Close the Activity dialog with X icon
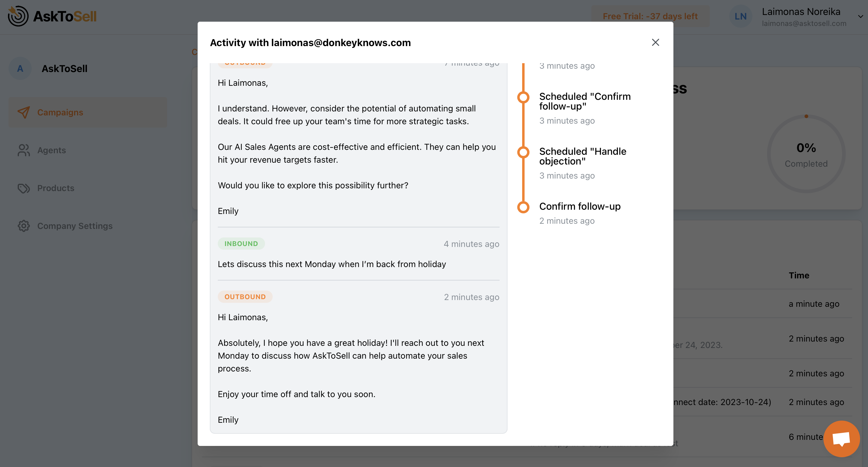868x467 pixels. [x=655, y=42]
